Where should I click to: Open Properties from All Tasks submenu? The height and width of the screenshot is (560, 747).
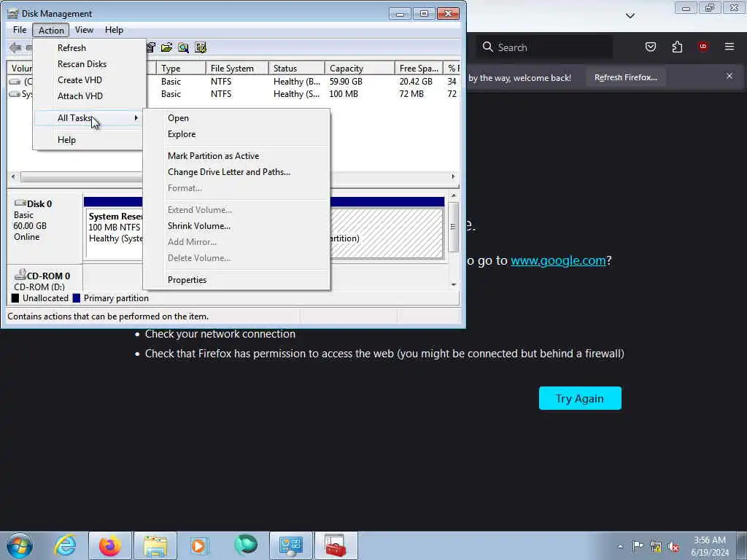pyautogui.click(x=236, y=280)
